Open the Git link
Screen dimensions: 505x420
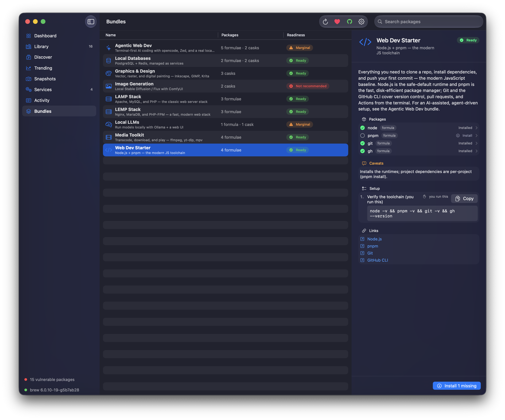[370, 253]
